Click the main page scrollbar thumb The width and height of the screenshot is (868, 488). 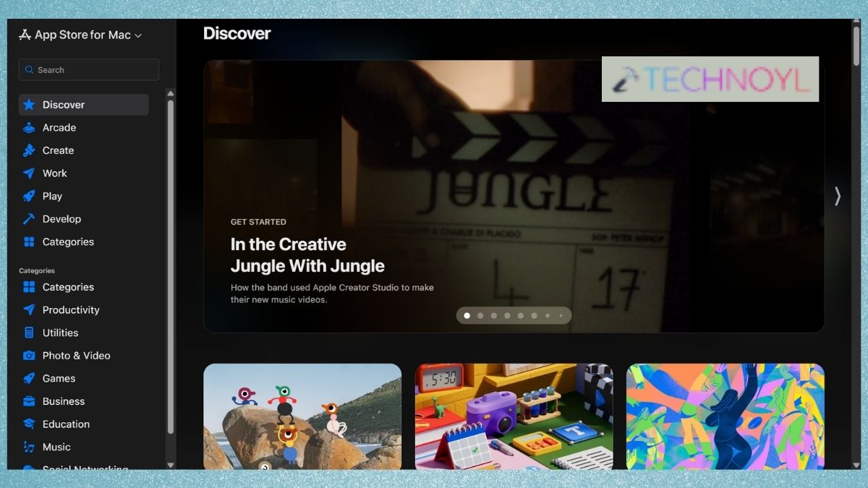click(856, 47)
